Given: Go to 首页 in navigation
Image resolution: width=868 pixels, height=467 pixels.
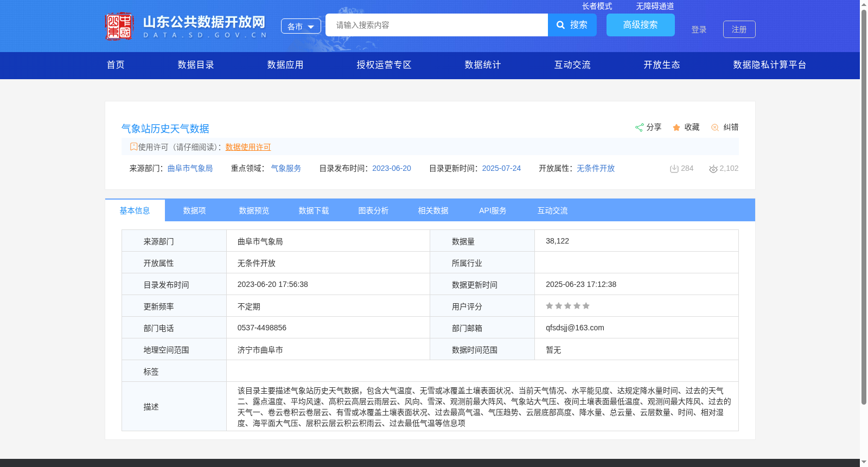Looking at the screenshot, I should tap(116, 65).
